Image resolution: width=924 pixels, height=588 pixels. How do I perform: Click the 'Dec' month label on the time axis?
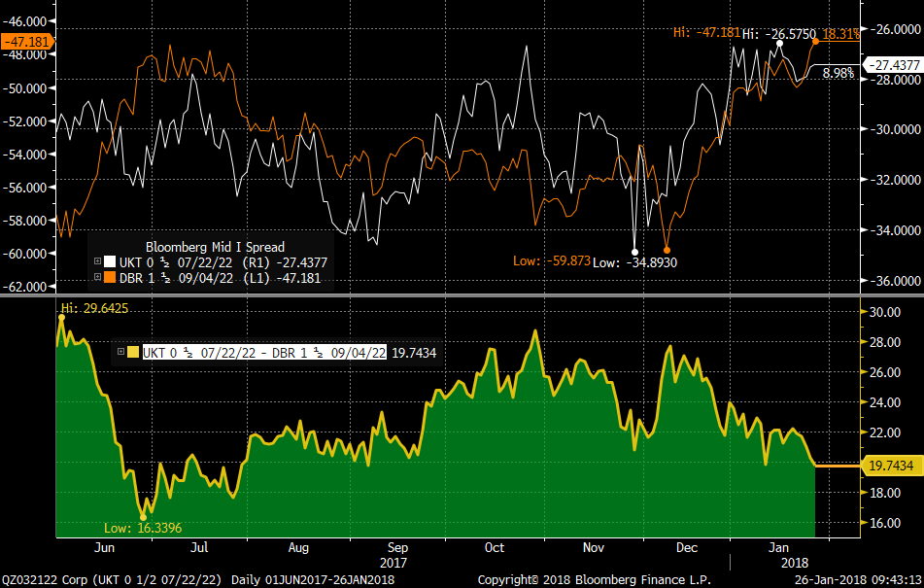click(687, 547)
